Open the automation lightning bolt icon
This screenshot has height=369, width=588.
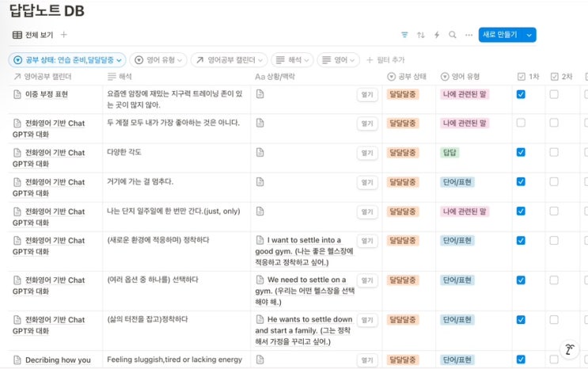437,35
